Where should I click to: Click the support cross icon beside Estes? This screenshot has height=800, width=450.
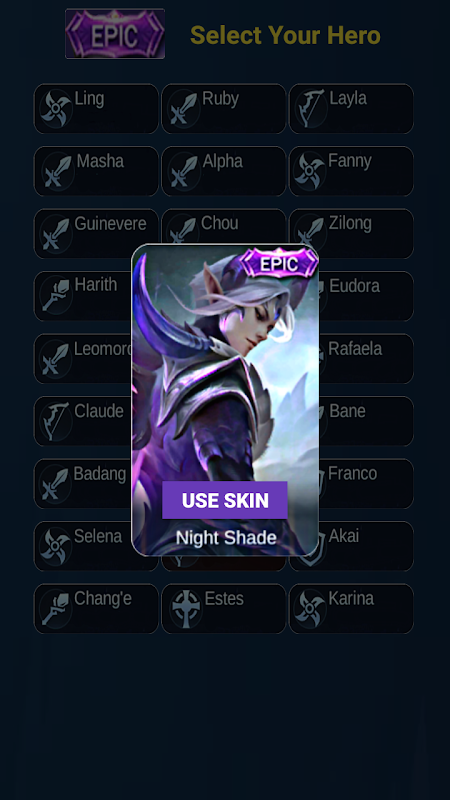[x=185, y=609]
